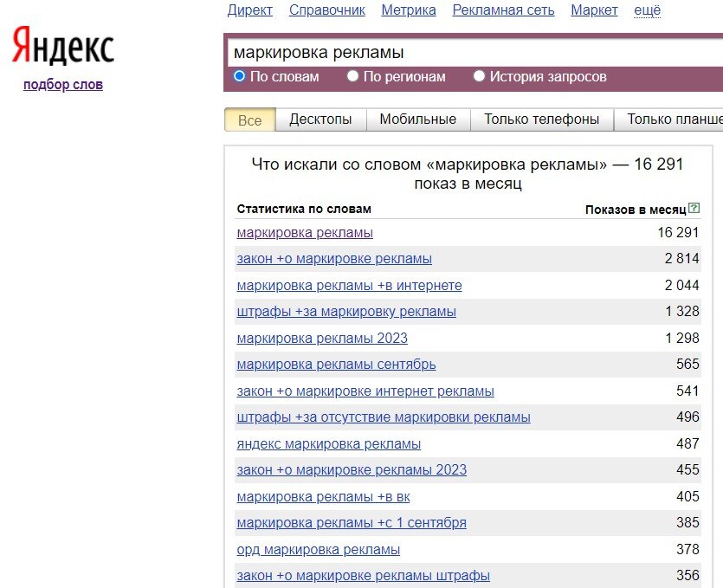
Task: Open орд маркировка рекламы keyword
Action: [x=318, y=550]
